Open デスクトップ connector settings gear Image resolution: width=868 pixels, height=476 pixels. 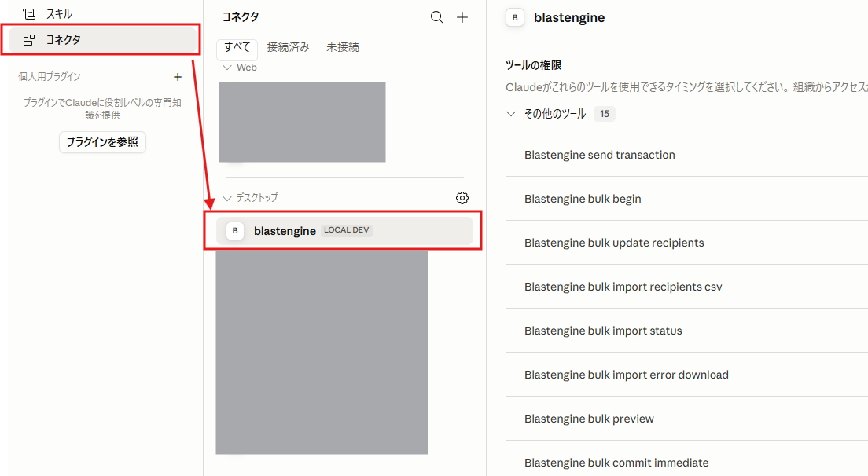(x=462, y=198)
